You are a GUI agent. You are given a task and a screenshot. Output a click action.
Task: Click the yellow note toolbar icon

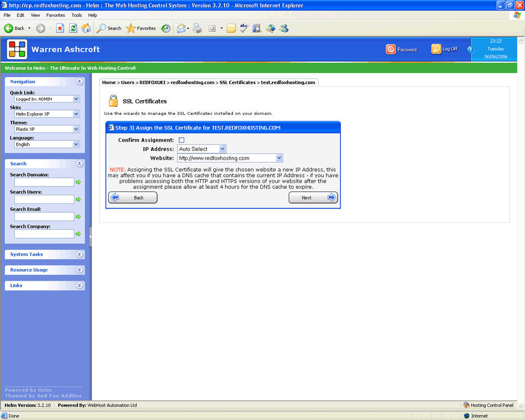pos(231,28)
